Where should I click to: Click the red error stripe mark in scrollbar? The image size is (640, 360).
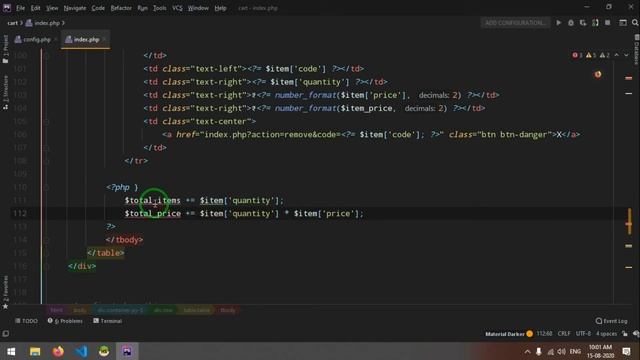click(629, 78)
